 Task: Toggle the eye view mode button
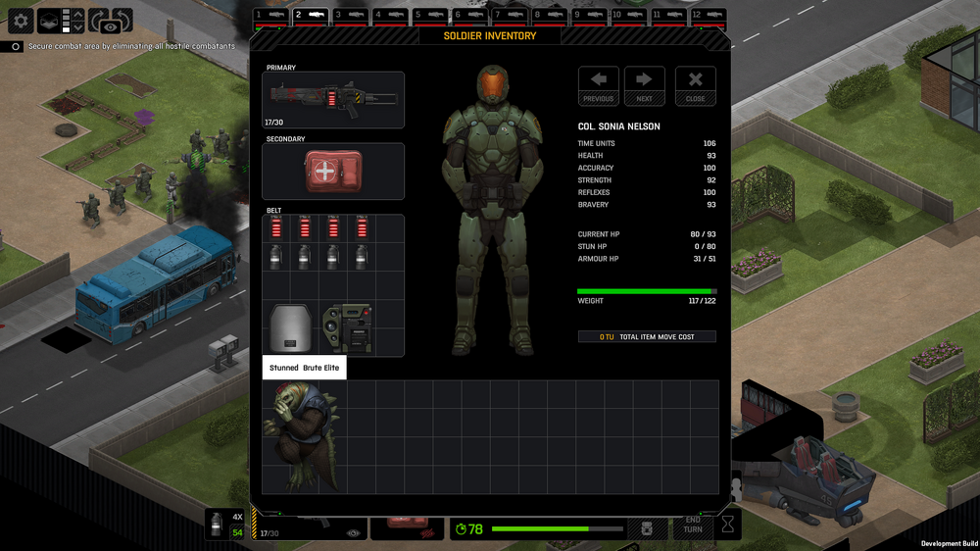tap(111, 27)
